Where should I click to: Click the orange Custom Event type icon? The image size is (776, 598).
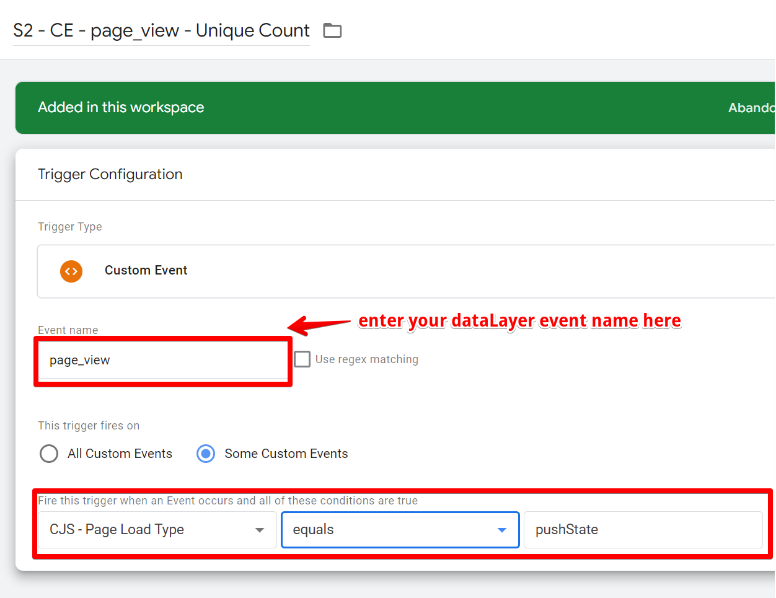(71, 271)
